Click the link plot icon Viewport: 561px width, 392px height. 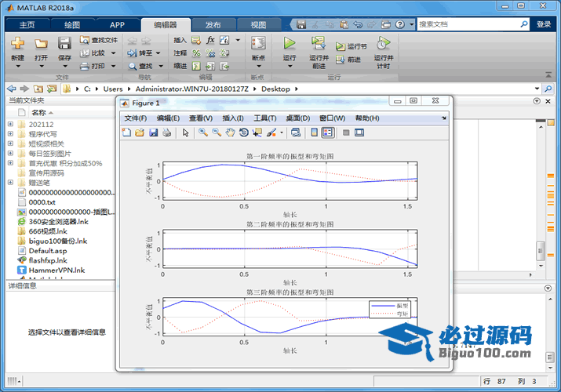(x=296, y=132)
